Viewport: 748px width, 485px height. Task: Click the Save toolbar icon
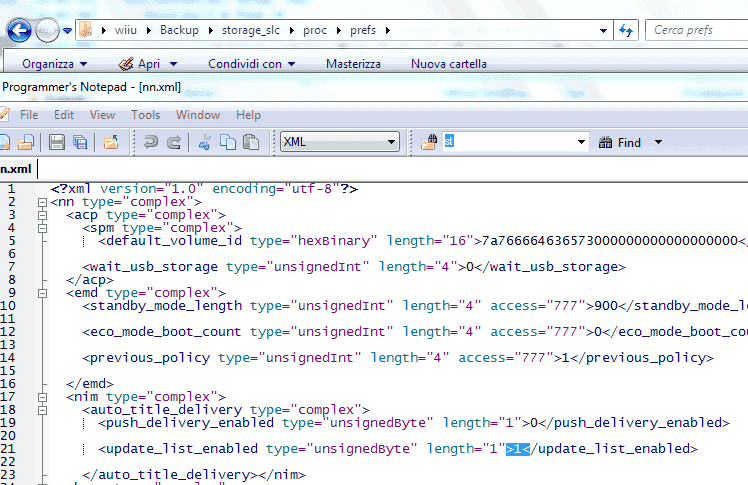coord(57,142)
